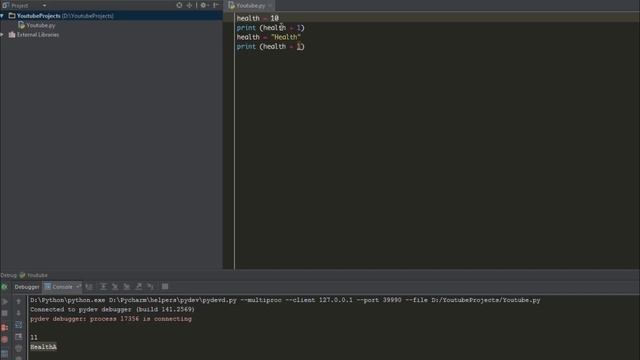Click the console output '11'
The image size is (640, 360).
point(33,338)
